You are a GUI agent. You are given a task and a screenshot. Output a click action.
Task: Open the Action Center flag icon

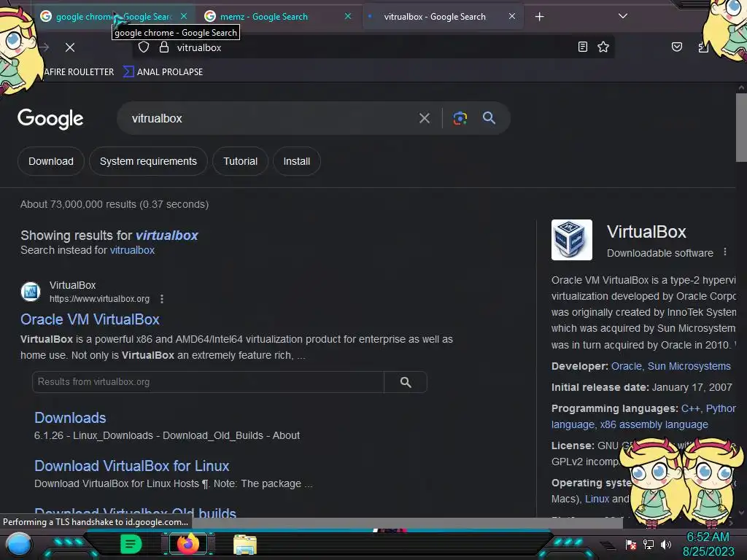(631, 544)
